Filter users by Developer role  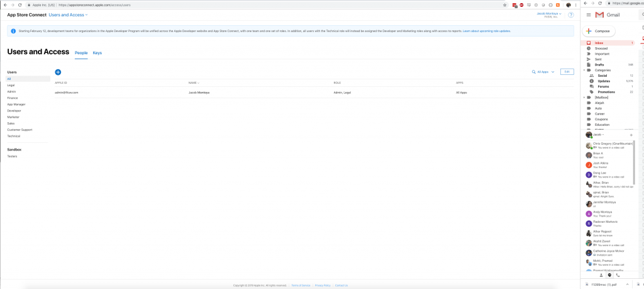pyautogui.click(x=14, y=111)
